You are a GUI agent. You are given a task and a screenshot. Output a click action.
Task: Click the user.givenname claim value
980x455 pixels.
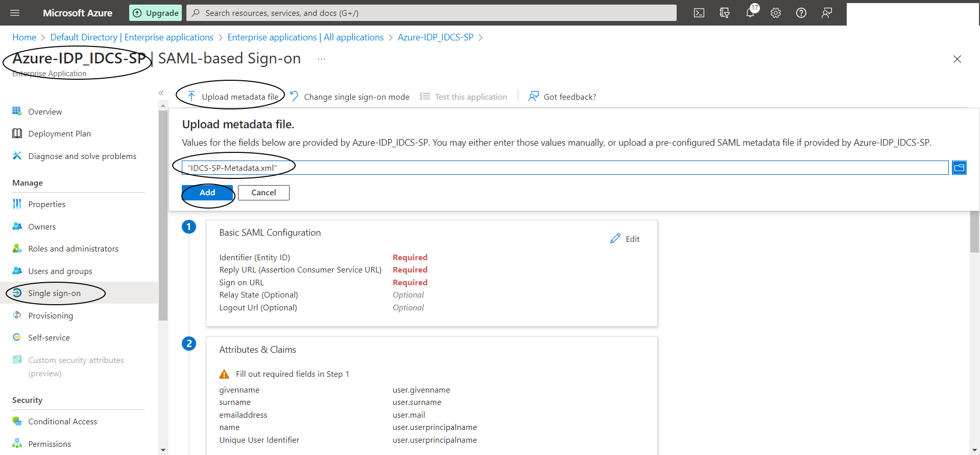tap(421, 390)
